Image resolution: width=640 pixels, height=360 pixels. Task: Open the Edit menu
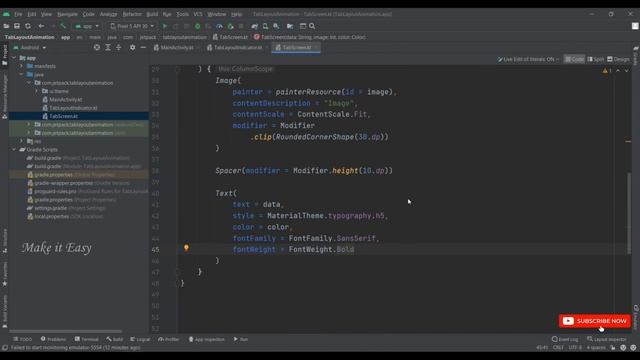(x=32, y=14)
